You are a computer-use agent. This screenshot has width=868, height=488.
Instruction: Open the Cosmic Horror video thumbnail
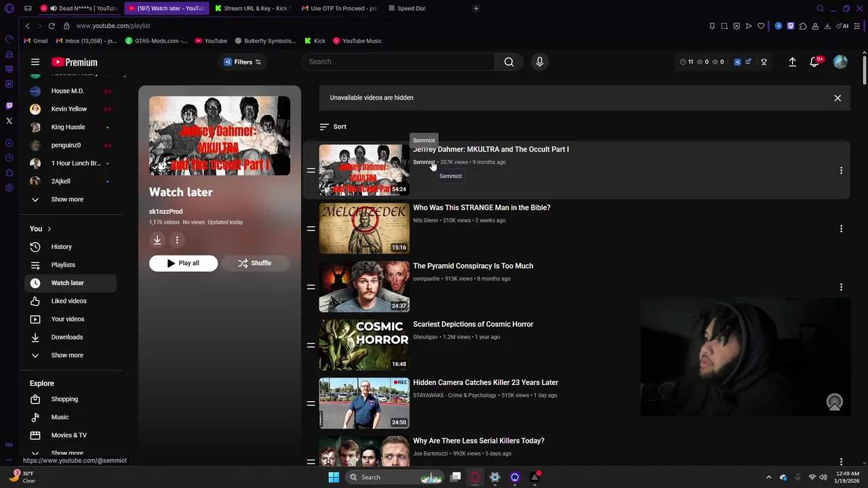364,345
